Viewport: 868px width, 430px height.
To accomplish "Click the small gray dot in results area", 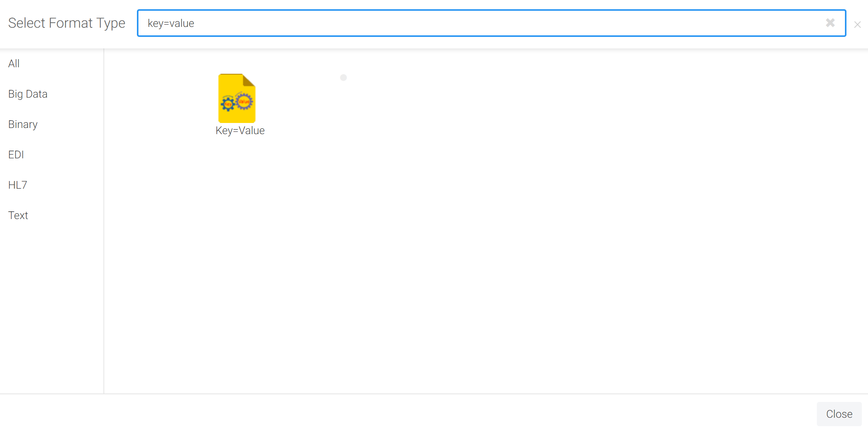I will coord(343,78).
